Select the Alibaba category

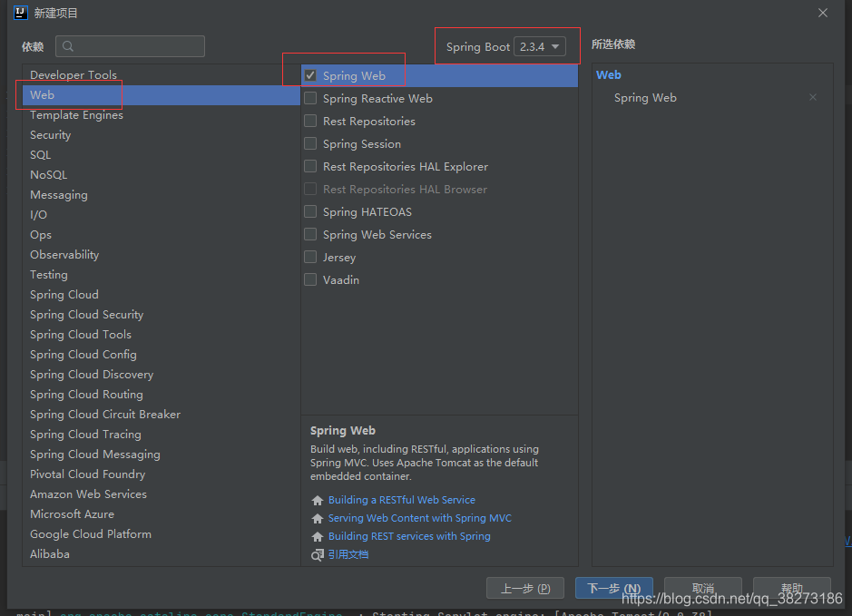coord(161,554)
